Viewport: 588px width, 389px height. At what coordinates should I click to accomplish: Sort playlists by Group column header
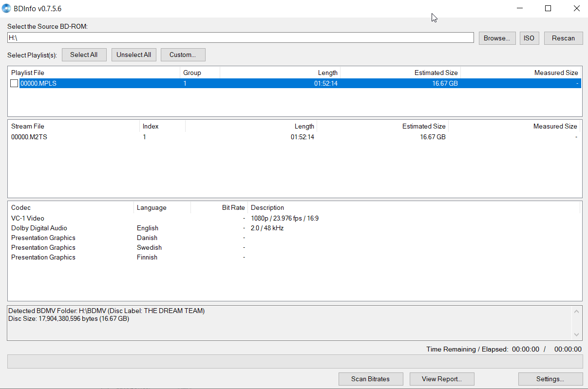(x=200, y=73)
